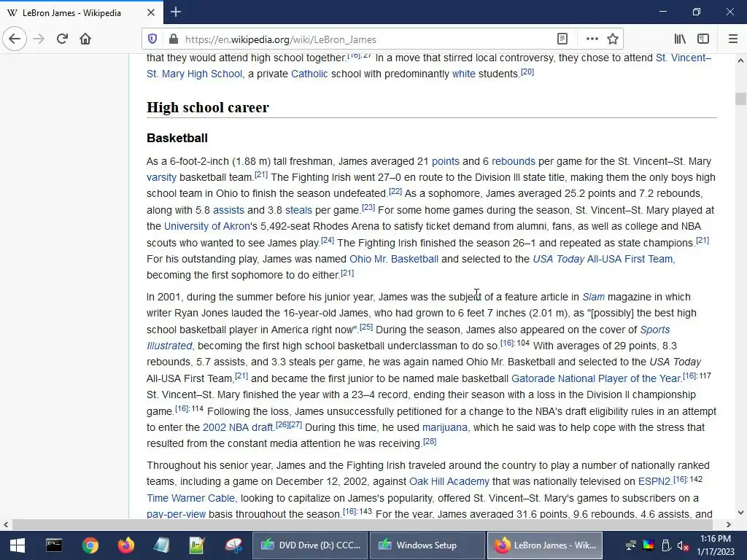747x560 pixels.
Task: Click the muted volume tray icon
Action: [683, 545]
